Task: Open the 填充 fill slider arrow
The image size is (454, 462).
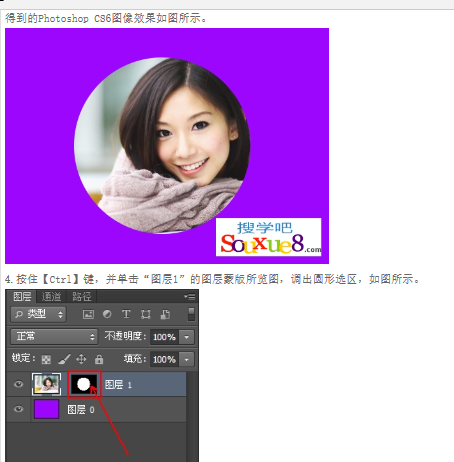Action: 187,360
